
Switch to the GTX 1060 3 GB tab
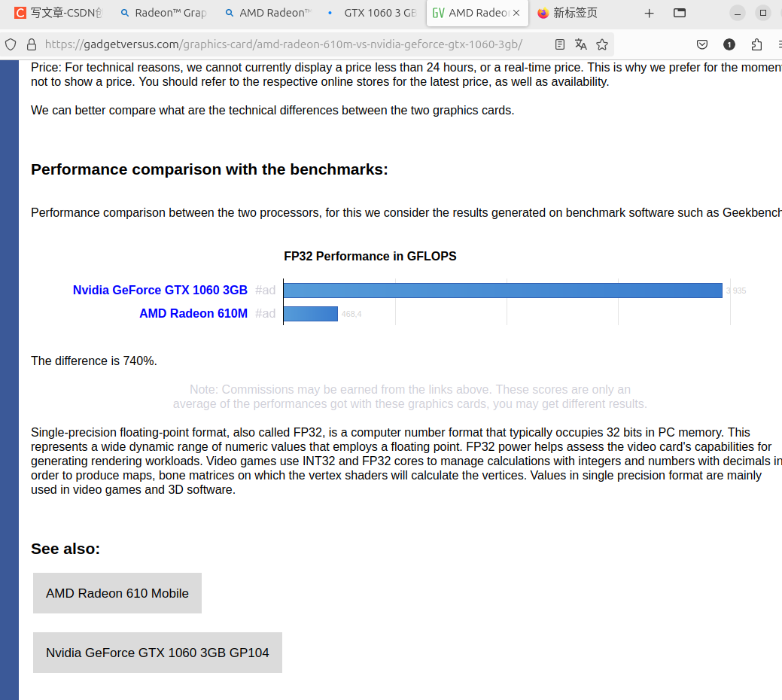tap(373, 13)
